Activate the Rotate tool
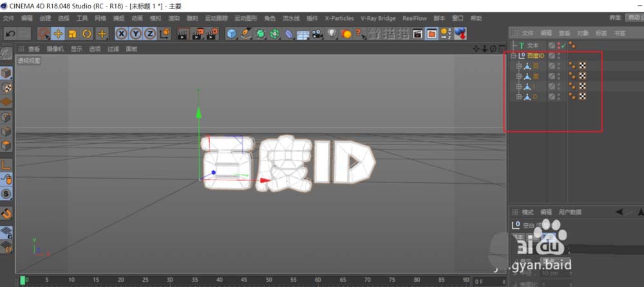This screenshot has height=287, width=644. coord(87,34)
